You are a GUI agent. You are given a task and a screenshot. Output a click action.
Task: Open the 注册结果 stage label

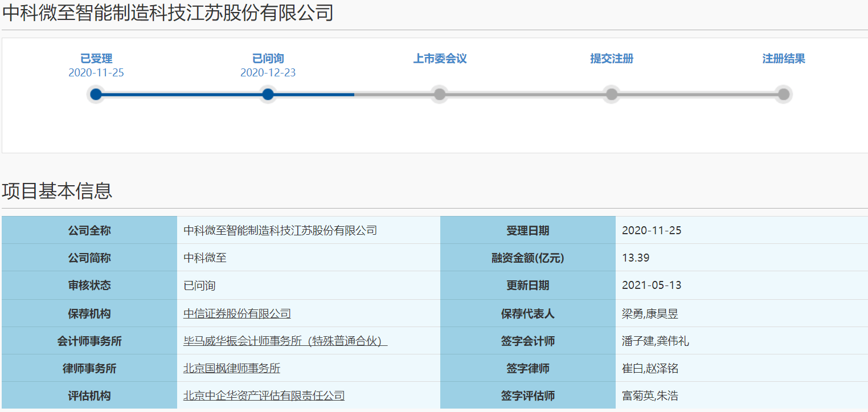(784, 59)
